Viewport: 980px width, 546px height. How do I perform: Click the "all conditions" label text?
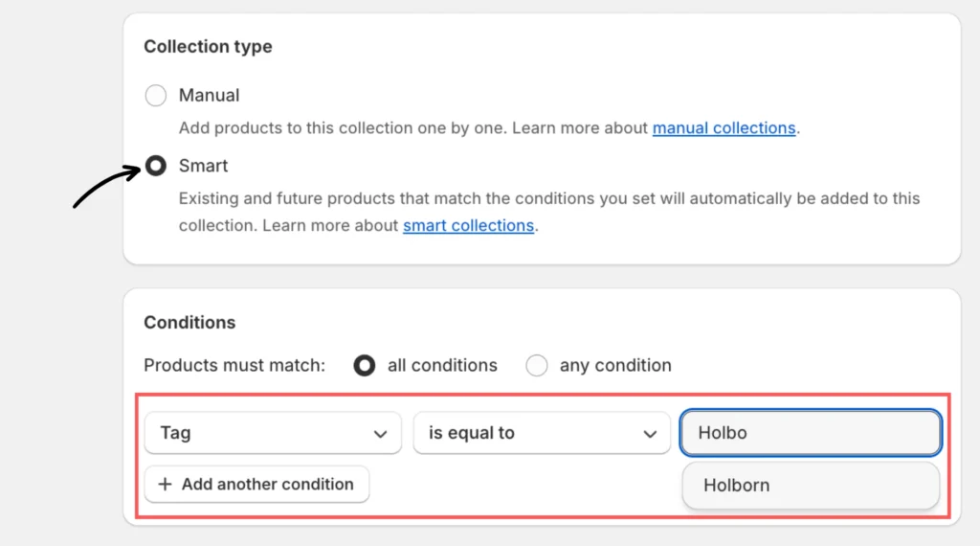point(442,366)
